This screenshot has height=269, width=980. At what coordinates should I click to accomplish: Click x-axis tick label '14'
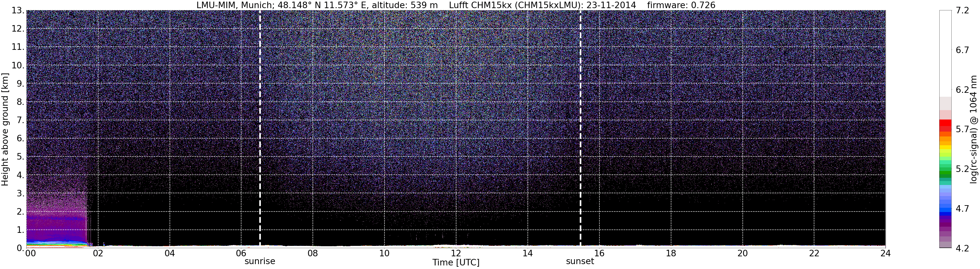(x=528, y=253)
